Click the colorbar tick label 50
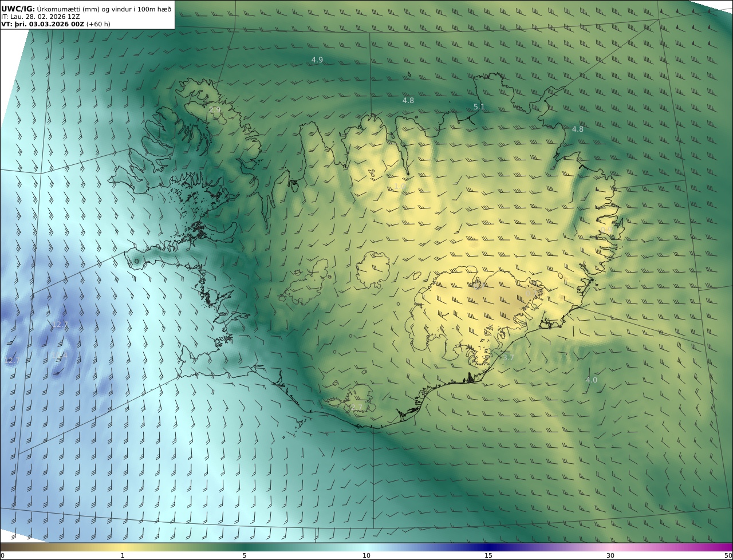 click(728, 555)
